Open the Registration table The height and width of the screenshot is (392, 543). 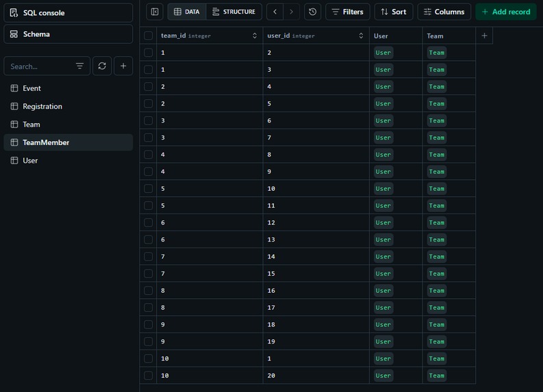point(68,106)
